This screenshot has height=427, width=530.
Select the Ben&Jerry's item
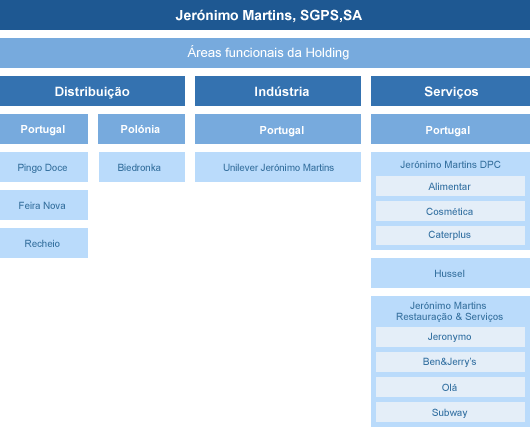[450, 362]
